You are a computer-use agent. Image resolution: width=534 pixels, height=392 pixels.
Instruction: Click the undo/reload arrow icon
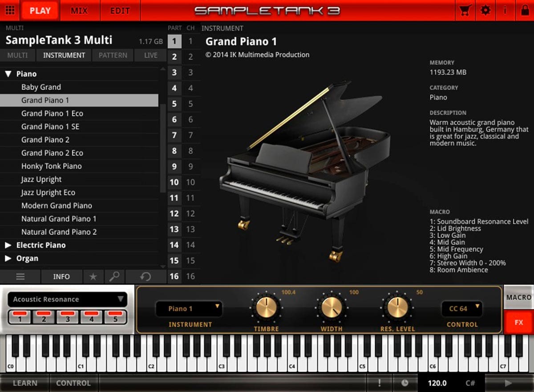point(145,276)
